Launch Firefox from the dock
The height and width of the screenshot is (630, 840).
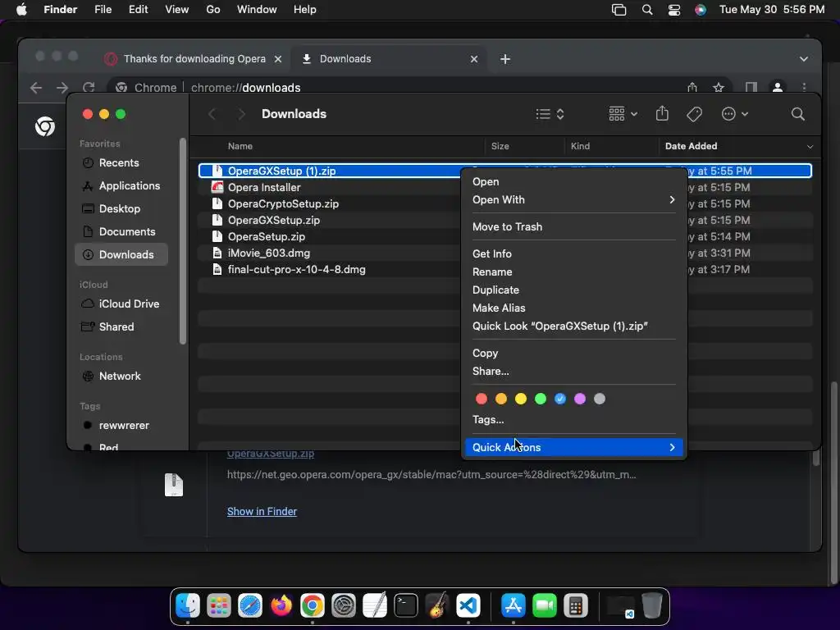tap(281, 606)
